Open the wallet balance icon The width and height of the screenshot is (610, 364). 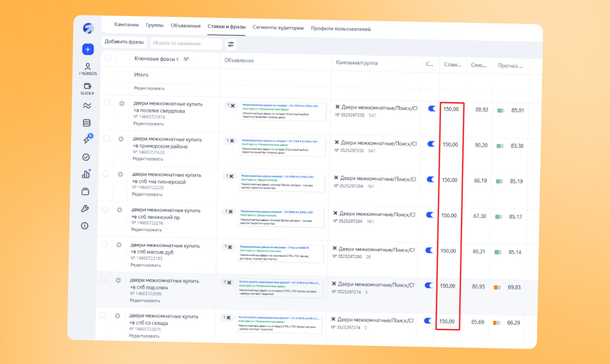tap(87, 86)
